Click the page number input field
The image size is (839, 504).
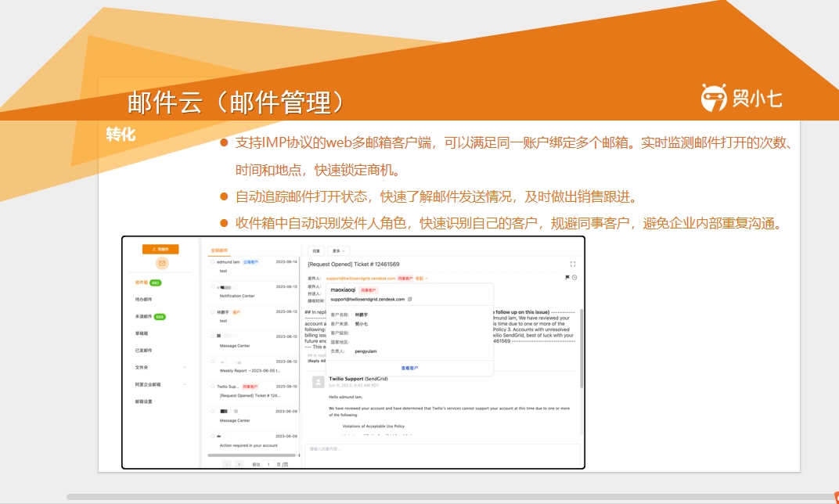coord(268,464)
